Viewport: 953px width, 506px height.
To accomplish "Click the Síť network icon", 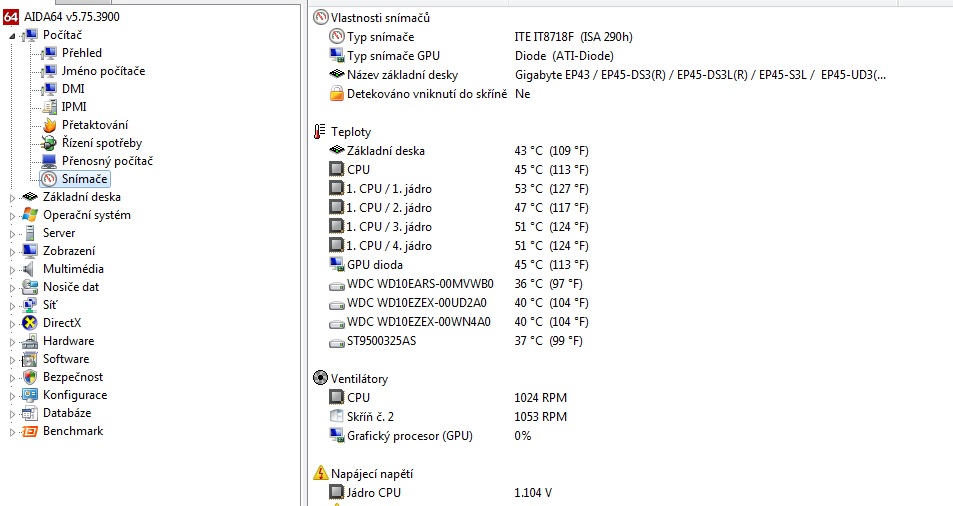I will (29, 305).
